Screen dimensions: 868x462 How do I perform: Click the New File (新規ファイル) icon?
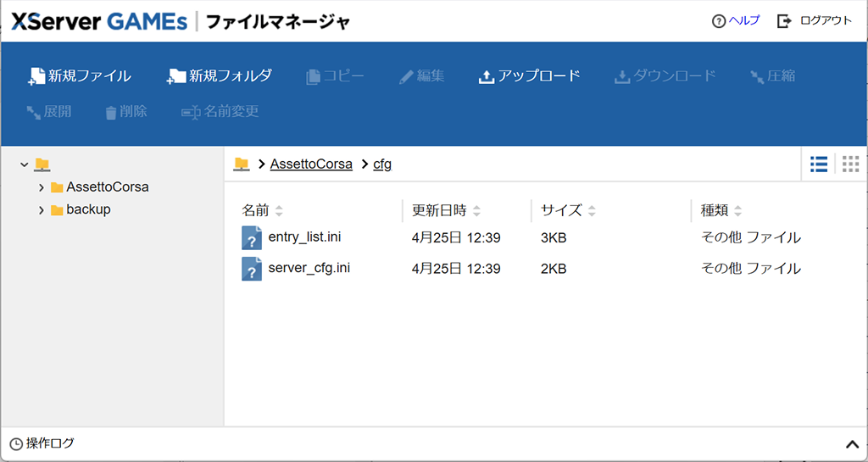coord(36,76)
